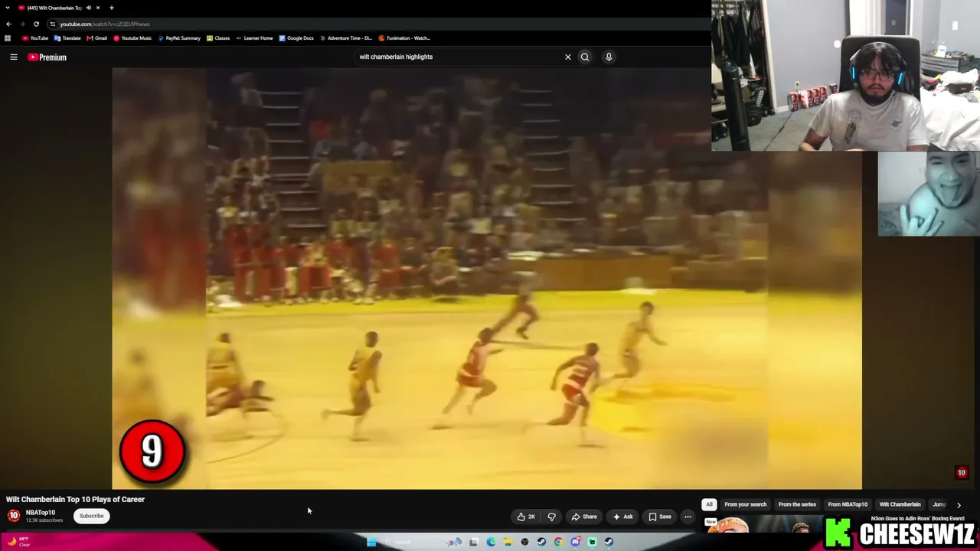Reload the page with the refresh icon
The image size is (980, 551).
(36, 24)
